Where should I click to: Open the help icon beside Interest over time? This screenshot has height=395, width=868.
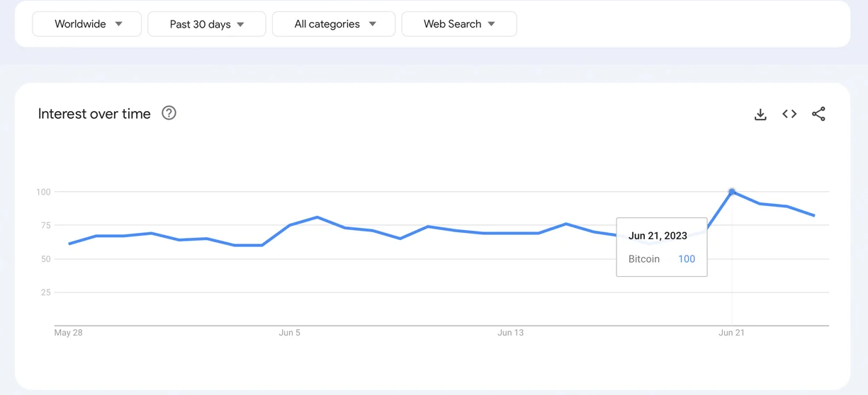(169, 113)
